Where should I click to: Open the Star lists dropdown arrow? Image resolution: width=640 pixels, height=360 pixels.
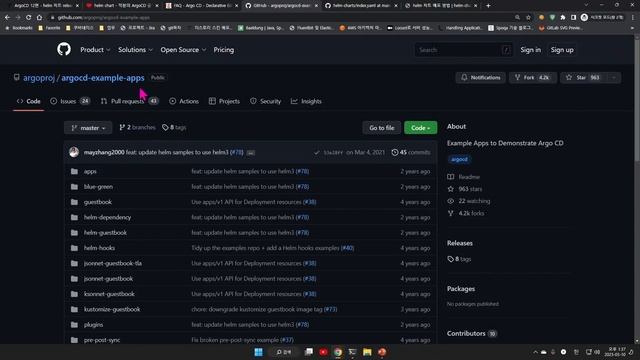pyautogui.click(x=613, y=78)
